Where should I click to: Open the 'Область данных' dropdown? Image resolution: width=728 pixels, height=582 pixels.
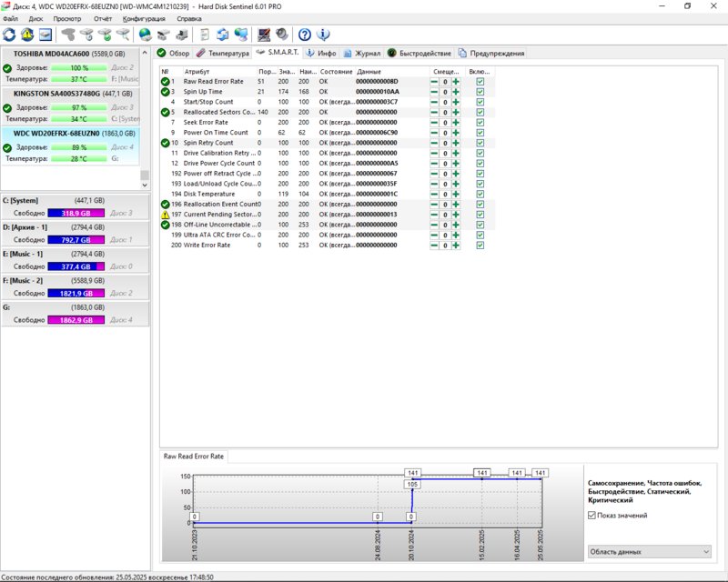[x=649, y=551]
